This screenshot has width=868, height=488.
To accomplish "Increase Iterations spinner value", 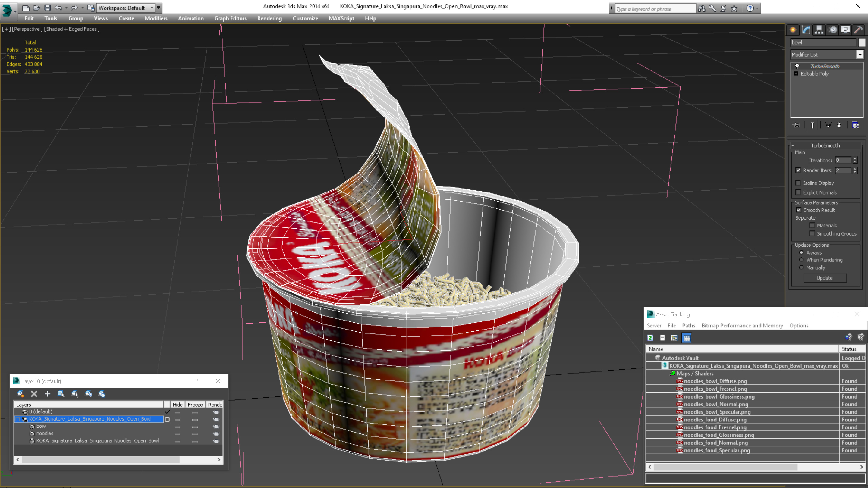I will 855,159.
